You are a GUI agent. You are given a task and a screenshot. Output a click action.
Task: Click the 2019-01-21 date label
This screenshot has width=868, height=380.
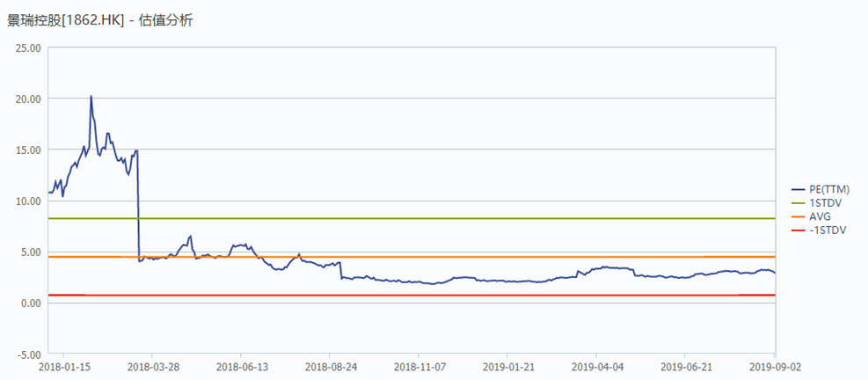[507, 367]
